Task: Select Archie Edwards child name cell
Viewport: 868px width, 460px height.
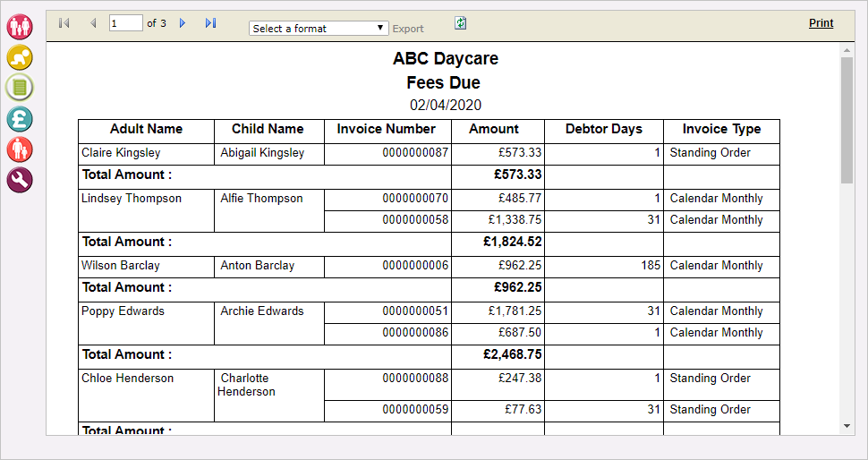Action: tap(269, 323)
